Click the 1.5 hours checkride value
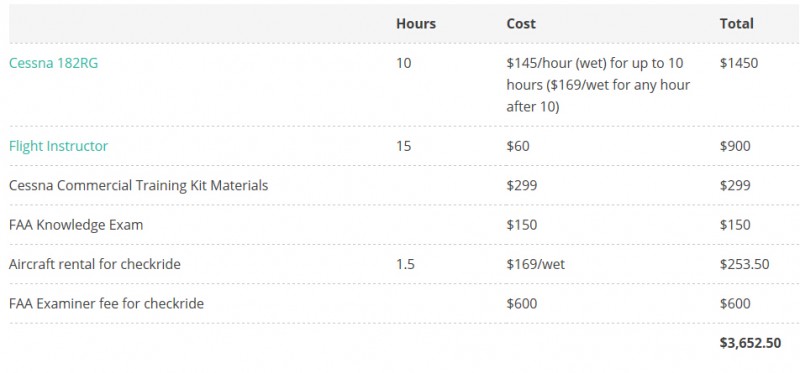Viewport: 800px width, 373px height. 406,264
